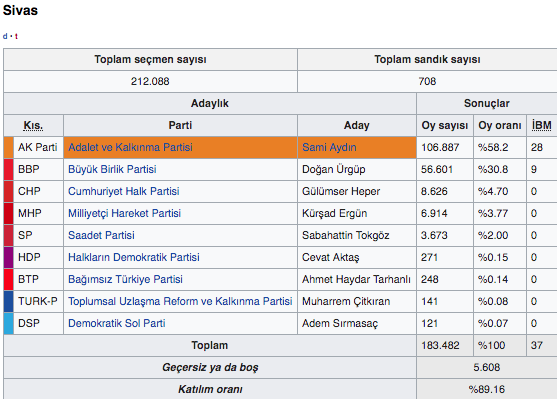Image resolution: width=557 pixels, height=399 pixels.
Task: Open the Sami Aydın candidate link
Action: point(329,147)
